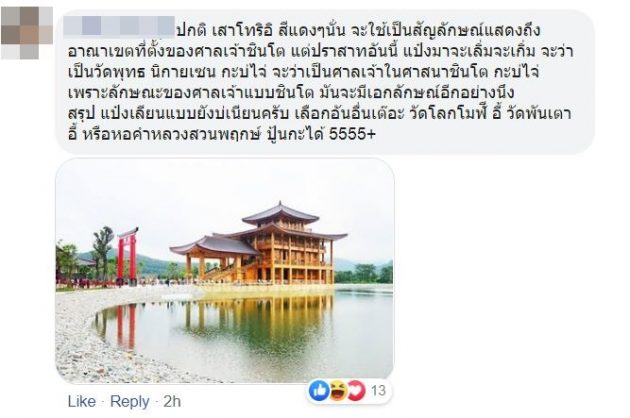Click the comment's first line mentioning เสาโทริอิ
This screenshot has height=418, width=630.
pyautogui.click(x=359, y=30)
